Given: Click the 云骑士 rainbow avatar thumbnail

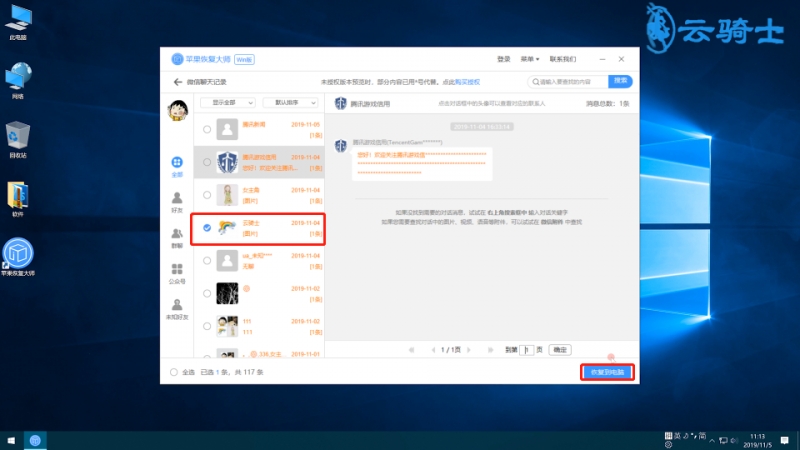Looking at the screenshot, I should tap(227, 228).
